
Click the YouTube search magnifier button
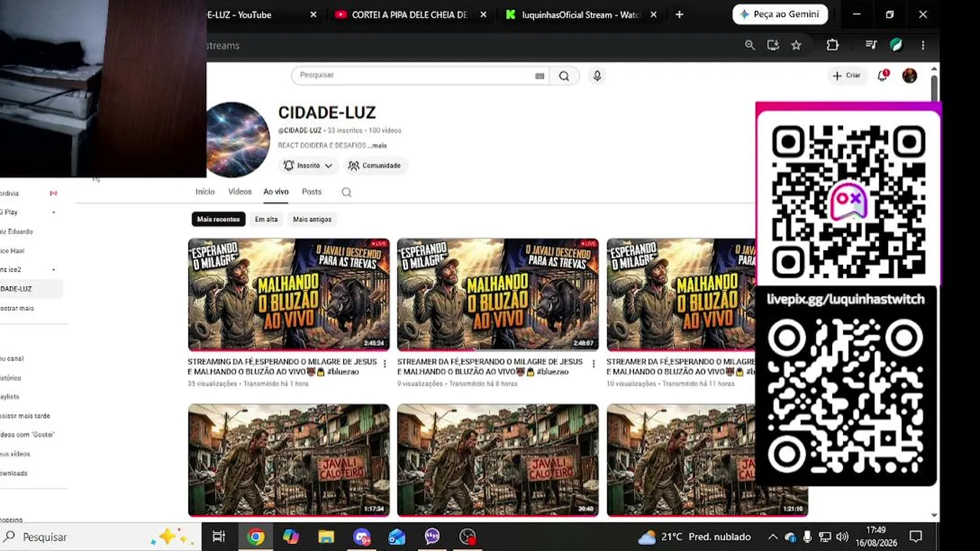pyautogui.click(x=564, y=76)
